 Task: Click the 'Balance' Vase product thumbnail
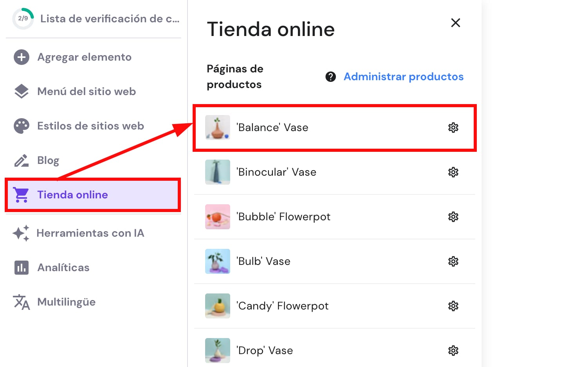(217, 127)
